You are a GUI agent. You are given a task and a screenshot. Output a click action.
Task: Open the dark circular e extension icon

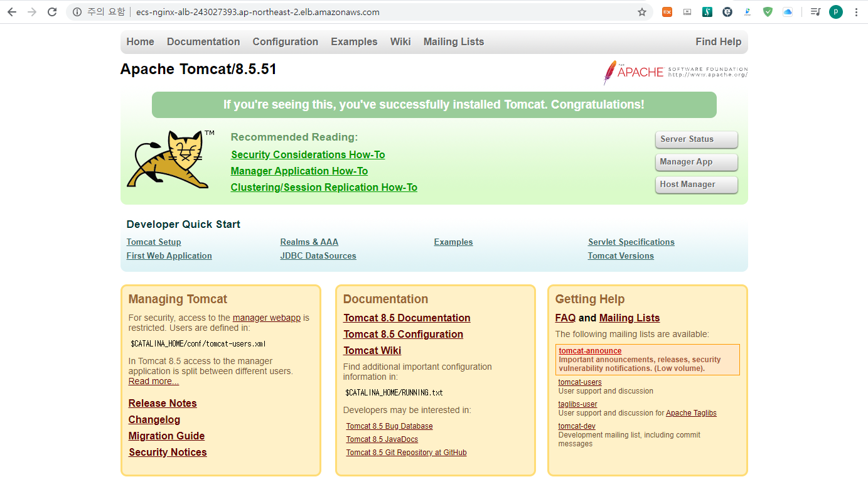[x=727, y=12]
